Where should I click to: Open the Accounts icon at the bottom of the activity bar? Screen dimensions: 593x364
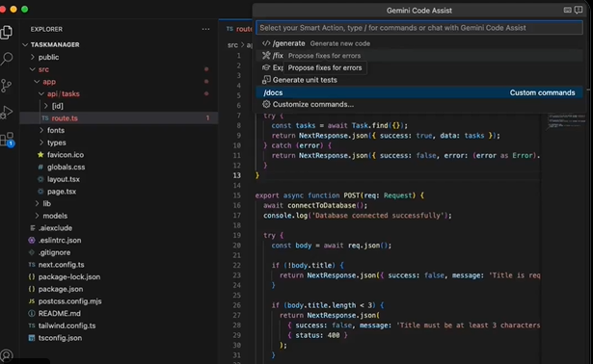[7, 355]
